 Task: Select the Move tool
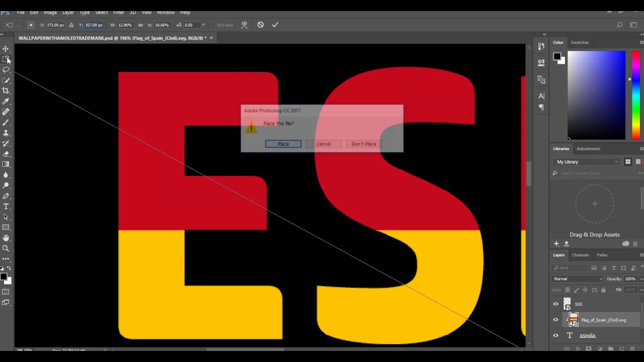click(6, 49)
